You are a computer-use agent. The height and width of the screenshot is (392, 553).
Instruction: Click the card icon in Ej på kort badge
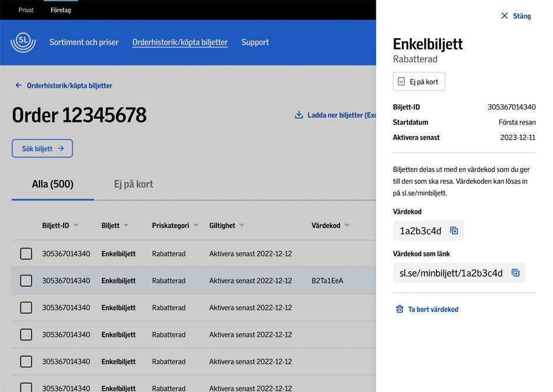401,81
